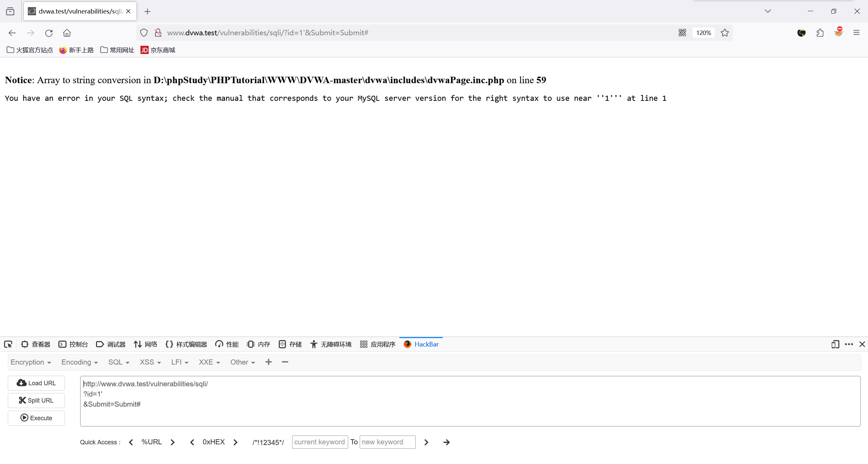This screenshot has height=464, width=868.
Task: Click the Execute button in HackBar
Action: 36,418
